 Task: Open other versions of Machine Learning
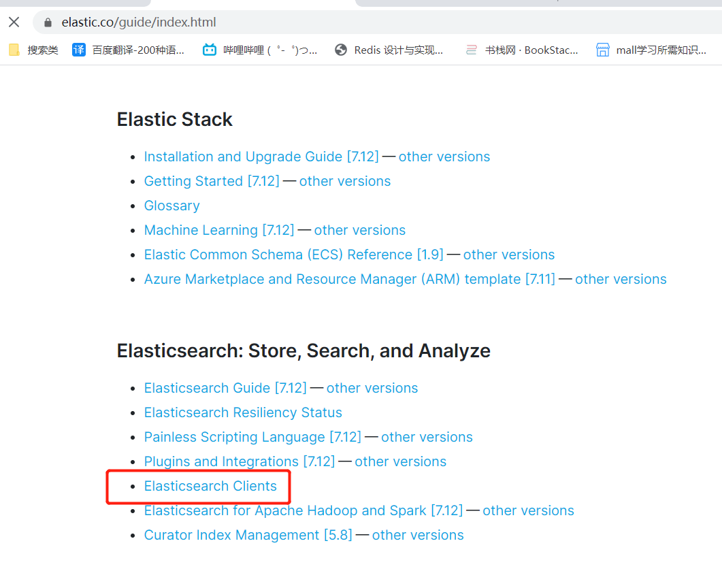pyautogui.click(x=359, y=230)
